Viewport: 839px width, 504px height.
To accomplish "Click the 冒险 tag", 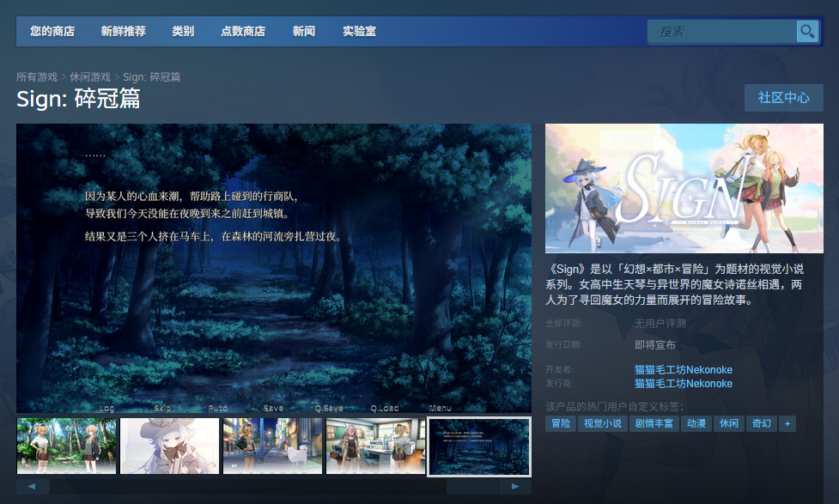I will (561, 424).
